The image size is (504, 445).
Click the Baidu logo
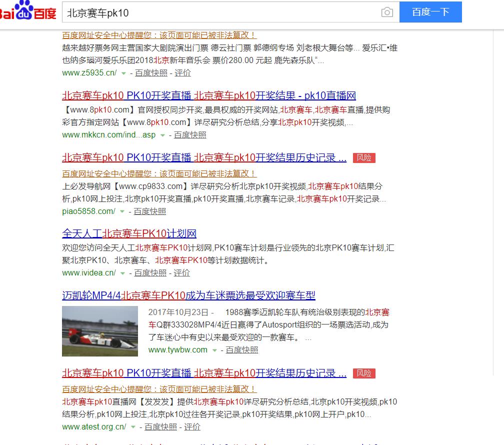[x=27, y=11]
